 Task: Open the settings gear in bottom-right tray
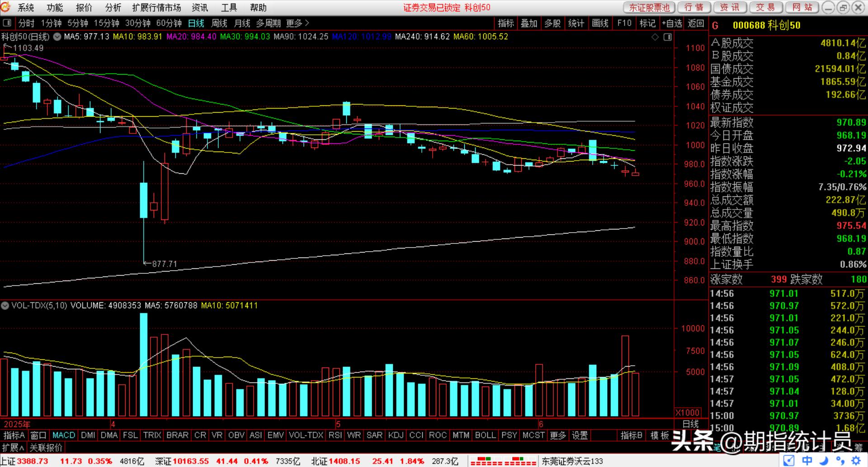856,461
